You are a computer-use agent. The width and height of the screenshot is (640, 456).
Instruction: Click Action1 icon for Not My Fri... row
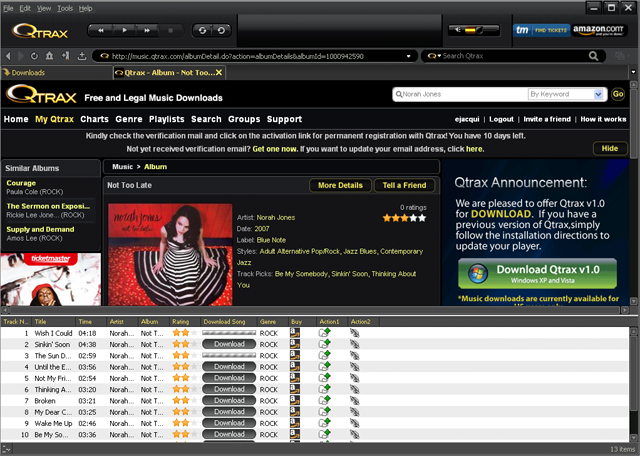(x=324, y=378)
